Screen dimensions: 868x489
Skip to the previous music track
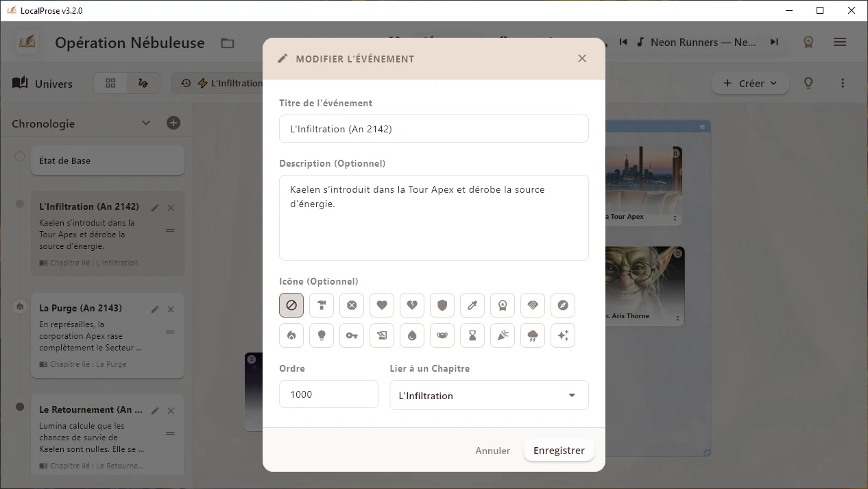coord(623,42)
